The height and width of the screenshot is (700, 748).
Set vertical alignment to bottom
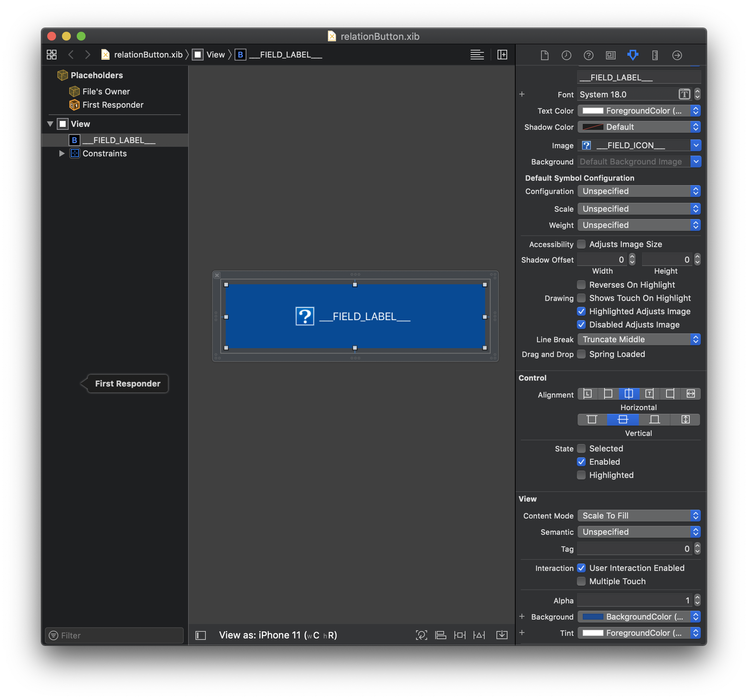655,419
